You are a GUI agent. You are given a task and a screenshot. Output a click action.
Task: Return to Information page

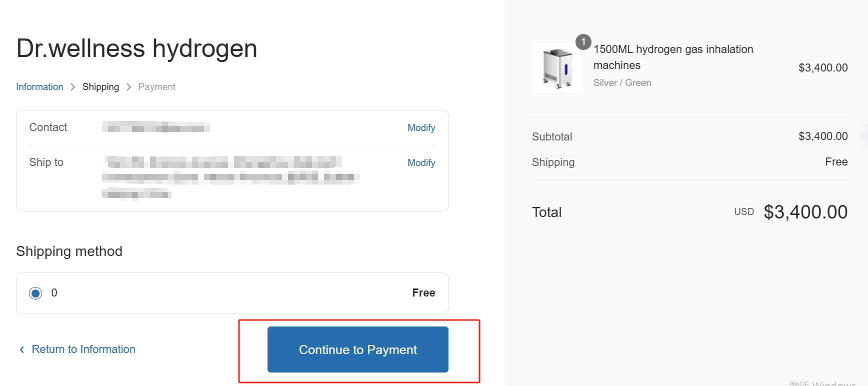tap(83, 349)
